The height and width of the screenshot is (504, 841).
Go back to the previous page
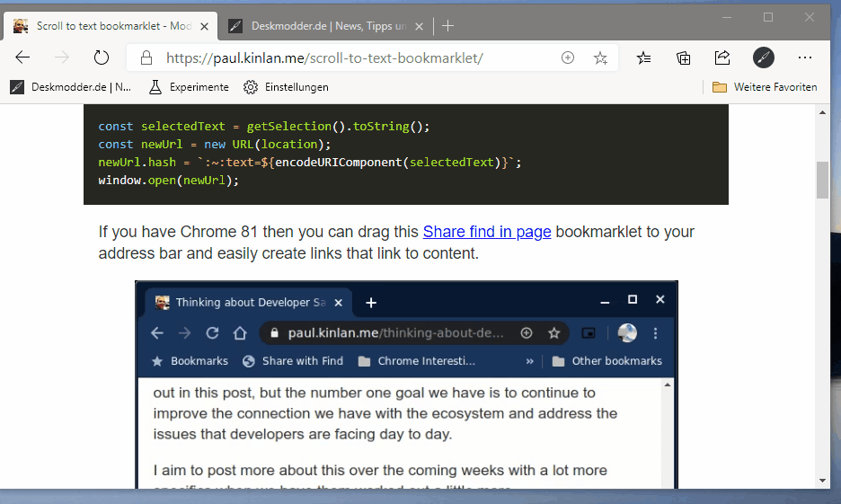22,57
